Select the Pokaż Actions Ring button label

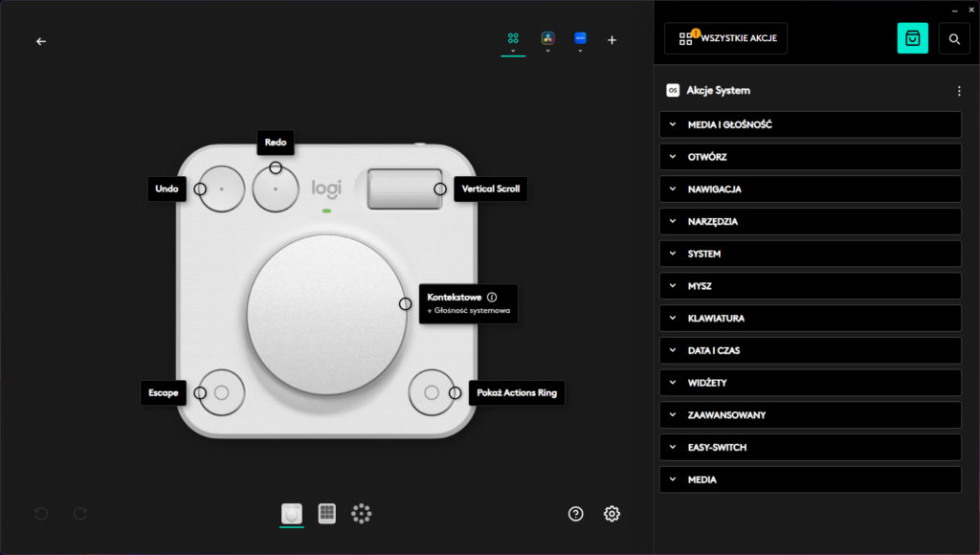(x=517, y=392)
